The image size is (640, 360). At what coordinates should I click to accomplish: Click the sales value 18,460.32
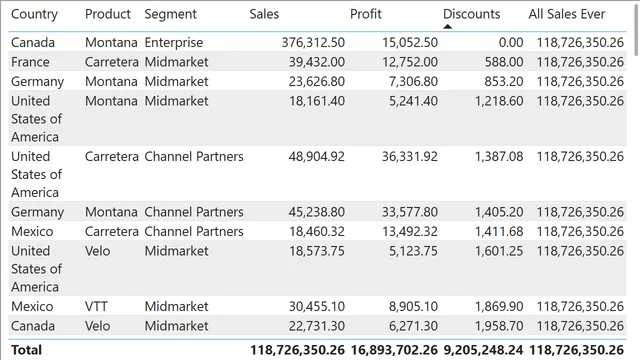pos(317,232)
